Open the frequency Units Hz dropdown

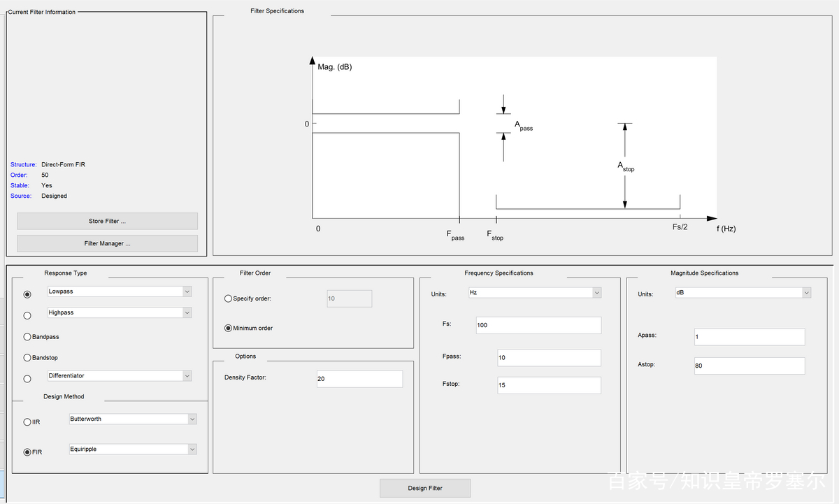click(x=534, y=293)
